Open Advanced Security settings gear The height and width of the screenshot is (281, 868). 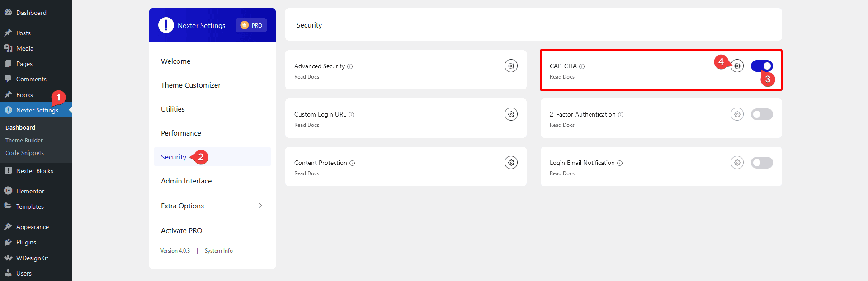tap(511, 66)
